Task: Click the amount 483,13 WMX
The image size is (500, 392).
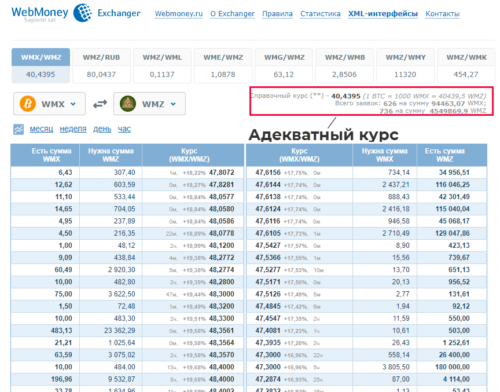Action: [61, 330]
